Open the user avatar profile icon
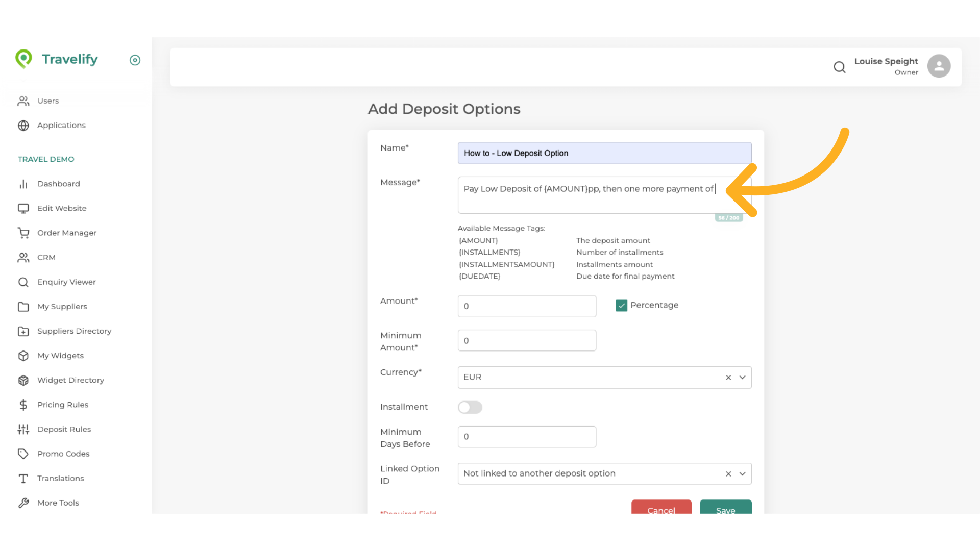Image resolution: width=980 pixels, height=551 pixels. (x=939, y=66)
